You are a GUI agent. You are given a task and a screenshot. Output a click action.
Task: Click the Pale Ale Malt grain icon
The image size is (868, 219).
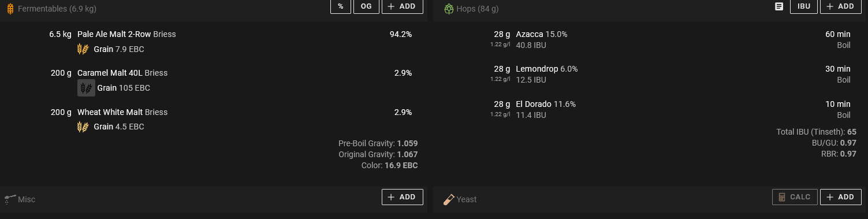point(83,49)
